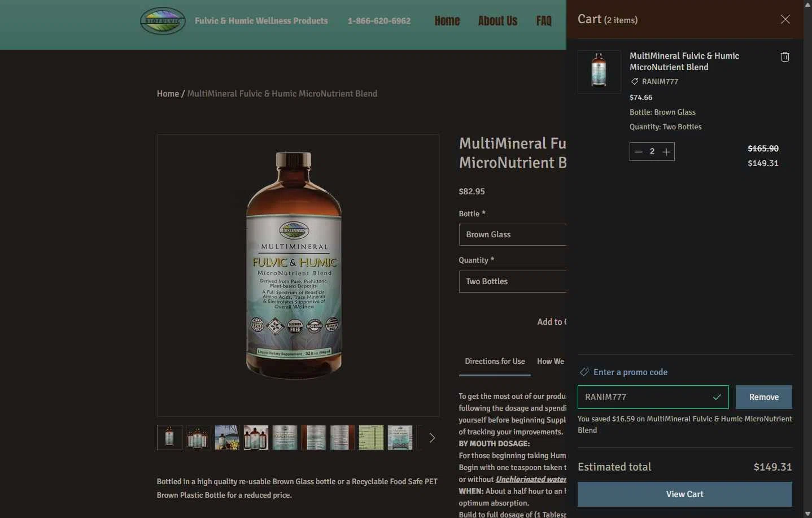The height and width of the screenshot is (518, 812).
Task: Click the promo code applied checkmark icon
Action: [x=717, y=397]
